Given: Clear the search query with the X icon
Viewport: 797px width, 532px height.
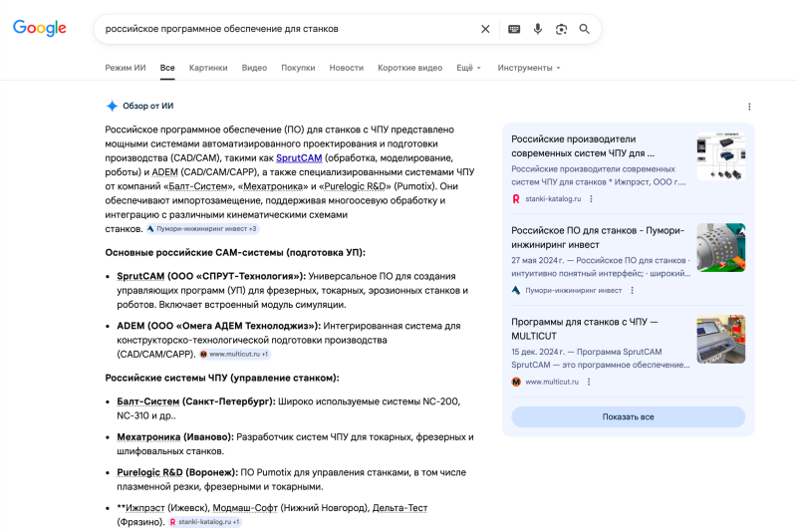Looking at the screenshot, I should [485, 29].
